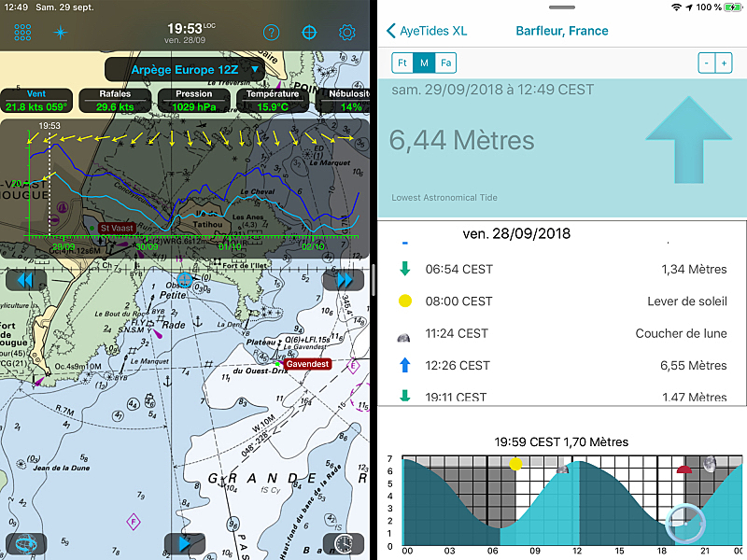Screen dimensions: 747x560
Task: Open the help question mark icon
Action: [x=271, y=33]
